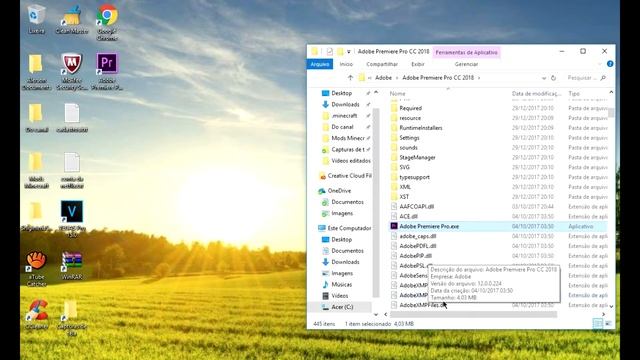The image size is (640, 360).
Task: Launch Clean Master from the desktop
Action: (72, 19)
